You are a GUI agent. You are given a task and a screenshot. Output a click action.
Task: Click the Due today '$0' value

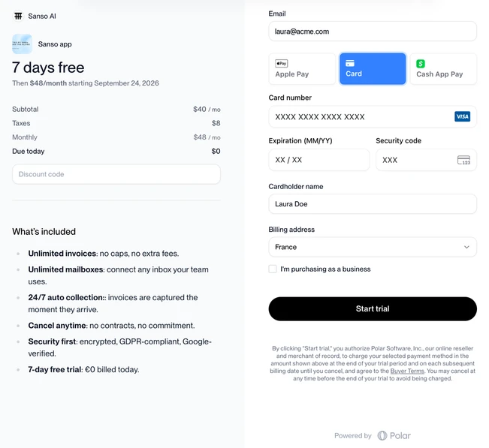(x=216, y=151)
